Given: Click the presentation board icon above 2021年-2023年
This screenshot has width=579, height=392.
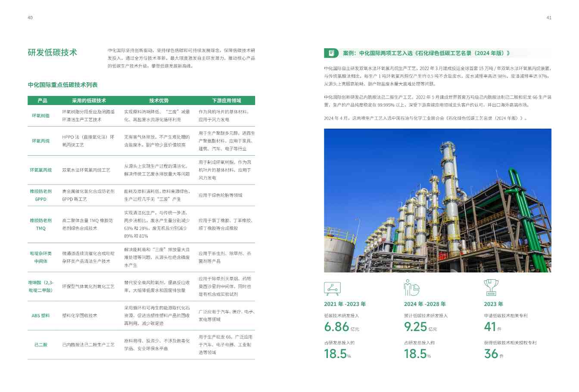Looking at the screenshot, I should click(x=332, y=288).
